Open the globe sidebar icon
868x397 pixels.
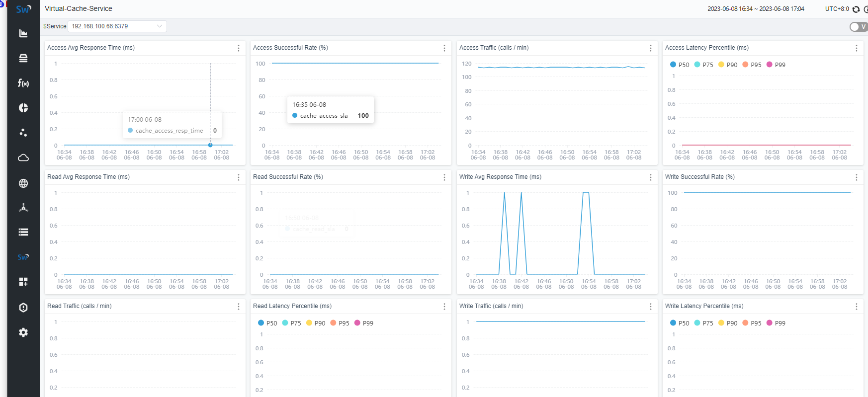pos(23,183)
